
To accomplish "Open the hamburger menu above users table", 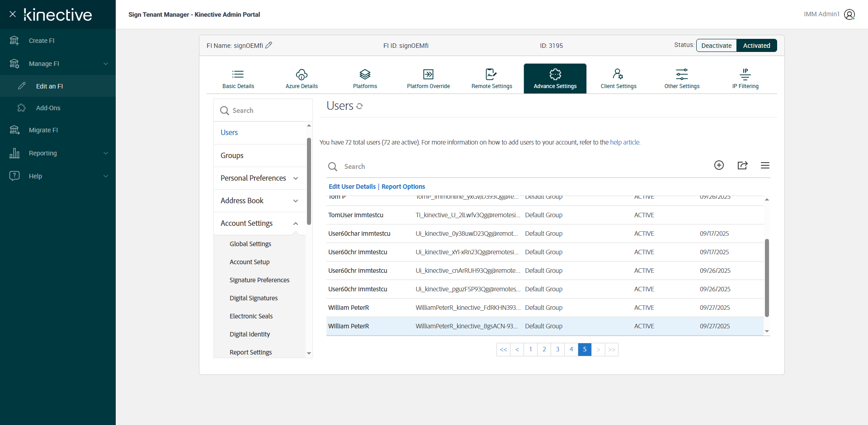I will point(765,165).
